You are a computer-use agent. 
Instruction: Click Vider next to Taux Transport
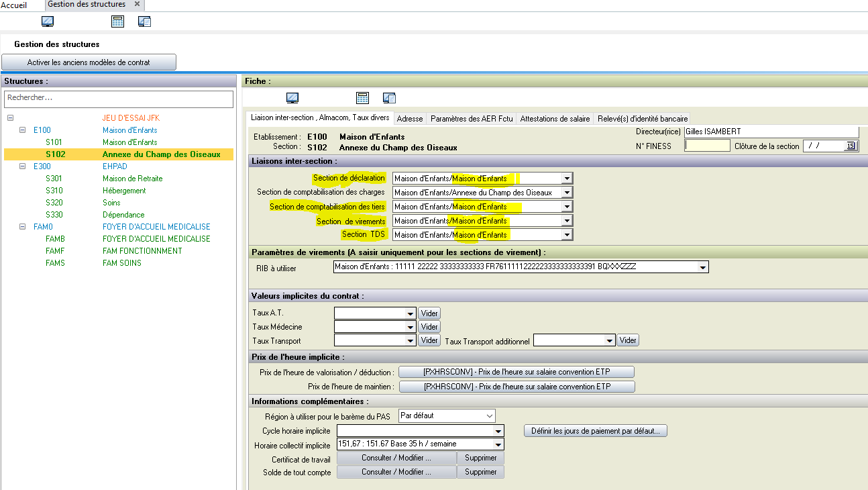[429, 341]
